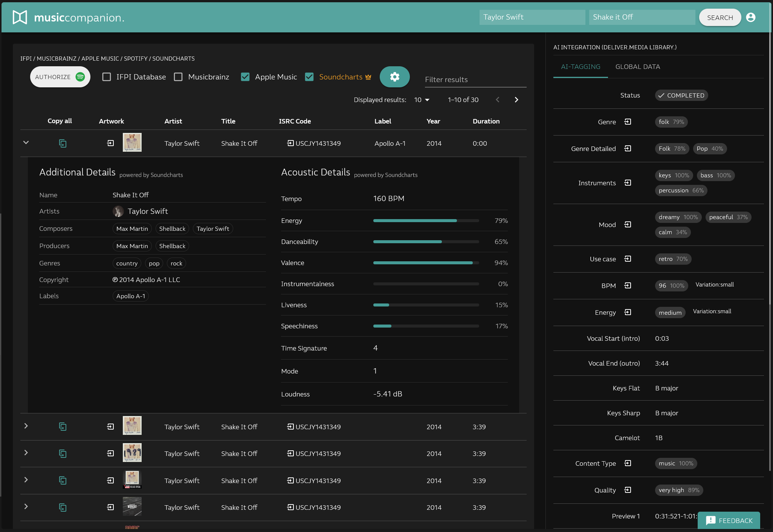This screenshot has height=532, width=773.
Task: Collapse the first expanded result row
Action: [26, 142]
